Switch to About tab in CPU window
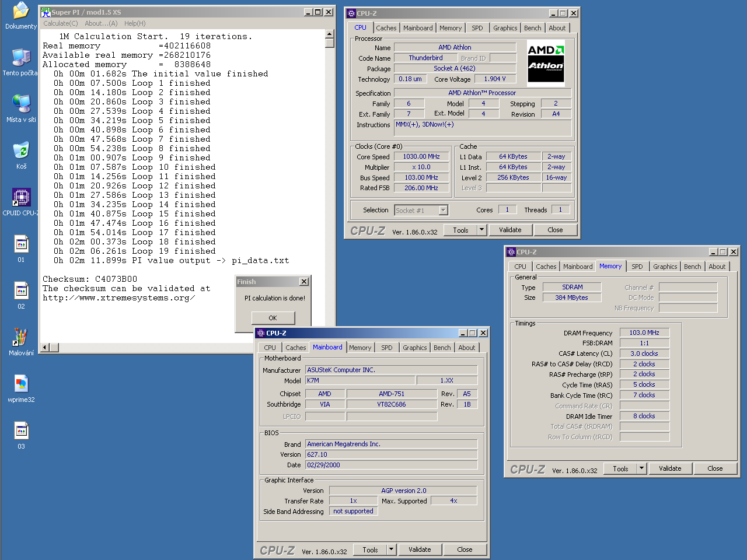Viewport: 747px width, 560px height. pyautogui.click(x=557, y=28)
